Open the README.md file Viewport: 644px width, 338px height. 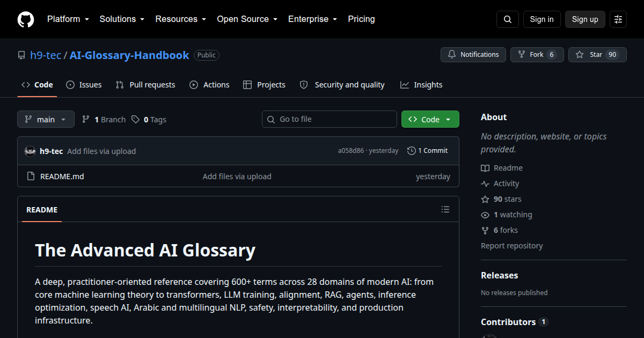[62, 177]
